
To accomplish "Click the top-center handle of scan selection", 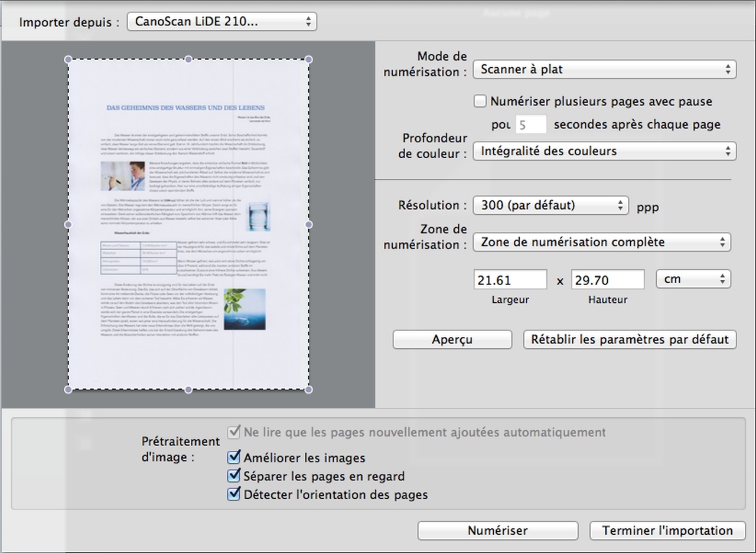I will click(x=188, y=60).
